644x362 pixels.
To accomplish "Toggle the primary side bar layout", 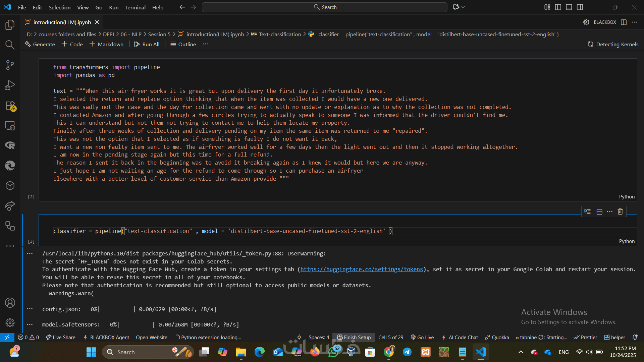I will (x=558, y=7).
